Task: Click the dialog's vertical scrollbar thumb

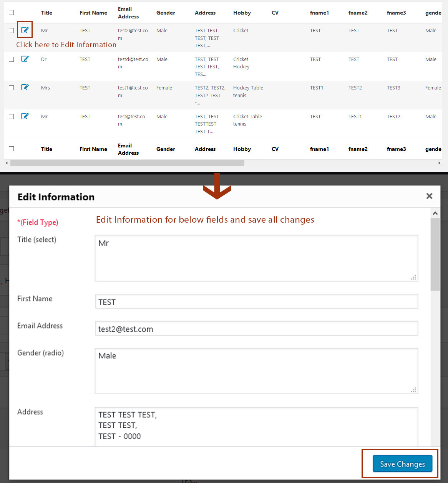Action: coord(435,255)
